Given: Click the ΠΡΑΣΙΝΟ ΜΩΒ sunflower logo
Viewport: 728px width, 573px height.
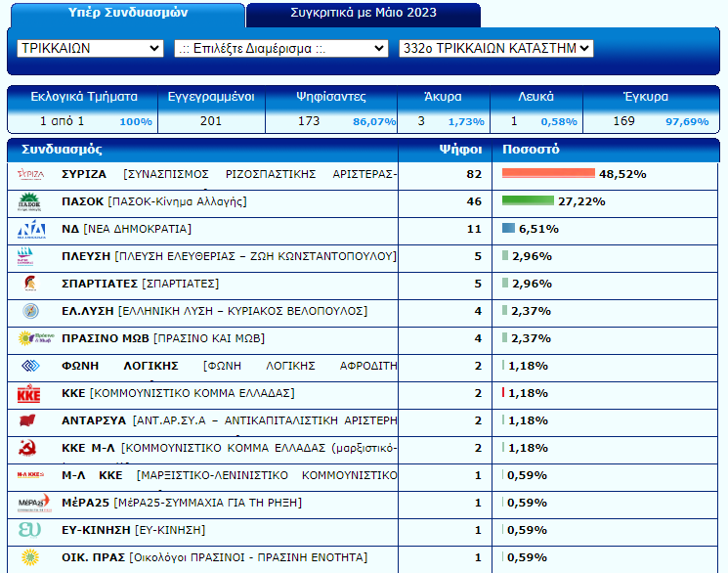Looking at the screenshot, I should click(36, 338).
